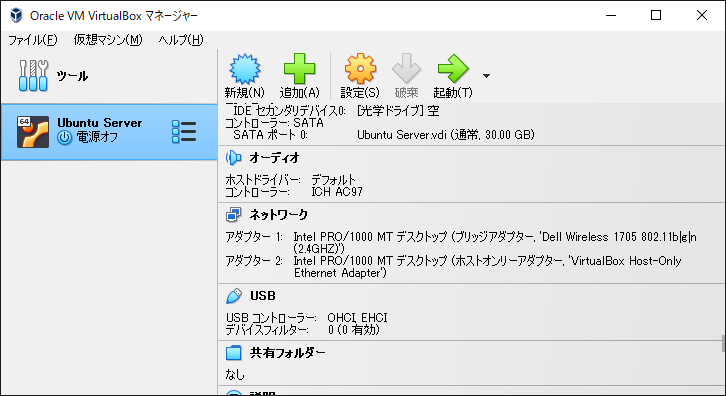Open Settings (設定) gear icon
Image resolution: width=726 pixels, height=396 pixels.
[360, 69]
